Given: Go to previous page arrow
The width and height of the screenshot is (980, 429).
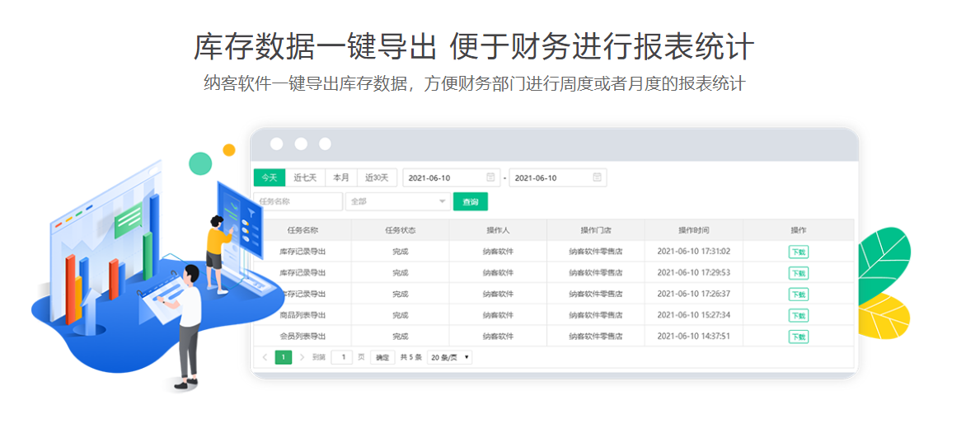Looking at the screenshot, I should click(265, 357).
